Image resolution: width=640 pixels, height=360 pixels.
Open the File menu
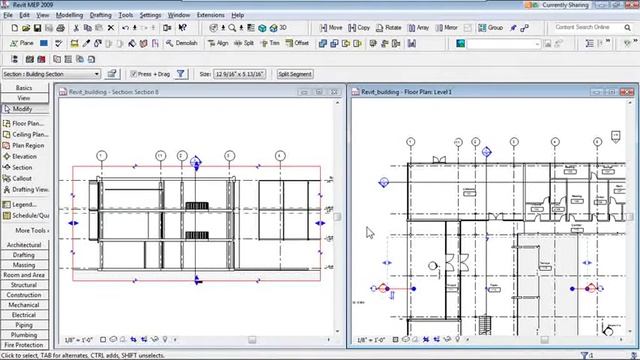[x=8, y=15]
